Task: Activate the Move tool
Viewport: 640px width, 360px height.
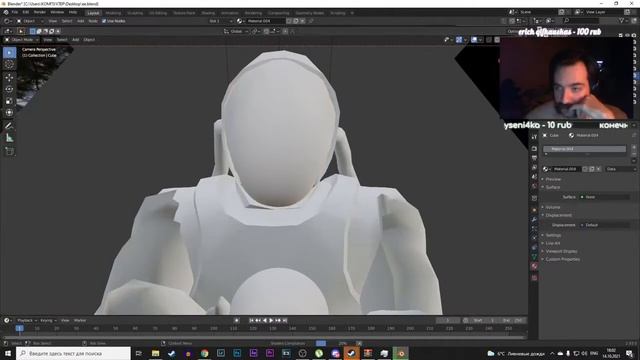Action: pyautogui.click(x=9, y=78)
